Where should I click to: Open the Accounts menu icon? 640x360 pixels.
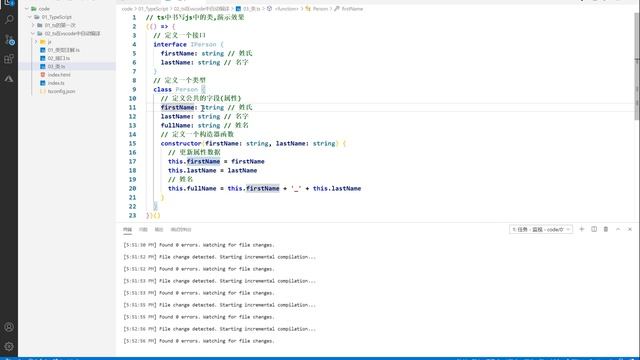tap(9, 327)
